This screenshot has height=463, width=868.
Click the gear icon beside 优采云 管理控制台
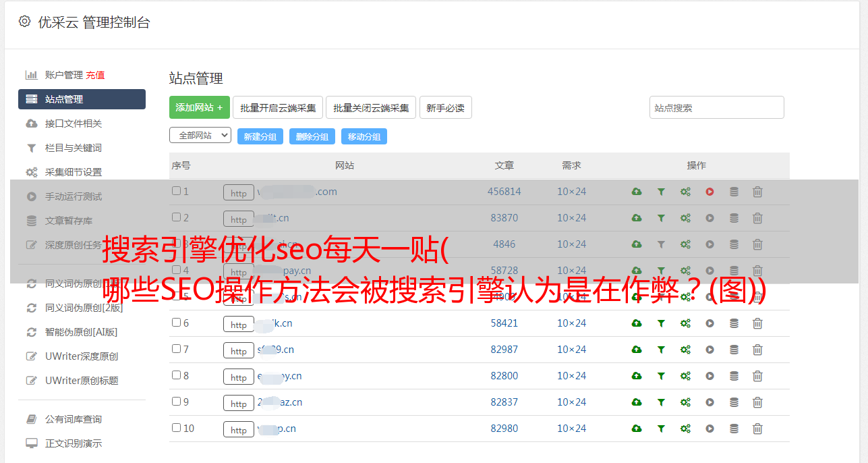pyautogui.click(x=25, y=22)
